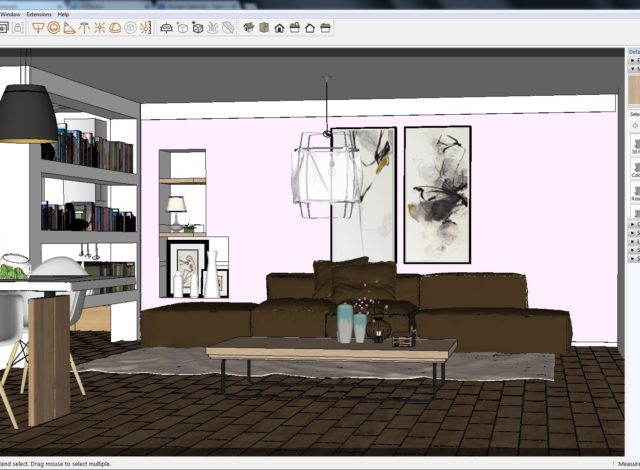Click the greyed Mesh Light tool icon

click(131, 28)
